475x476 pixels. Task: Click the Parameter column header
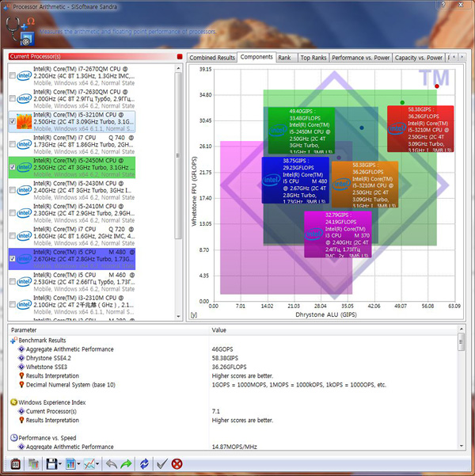coord(108,330)
